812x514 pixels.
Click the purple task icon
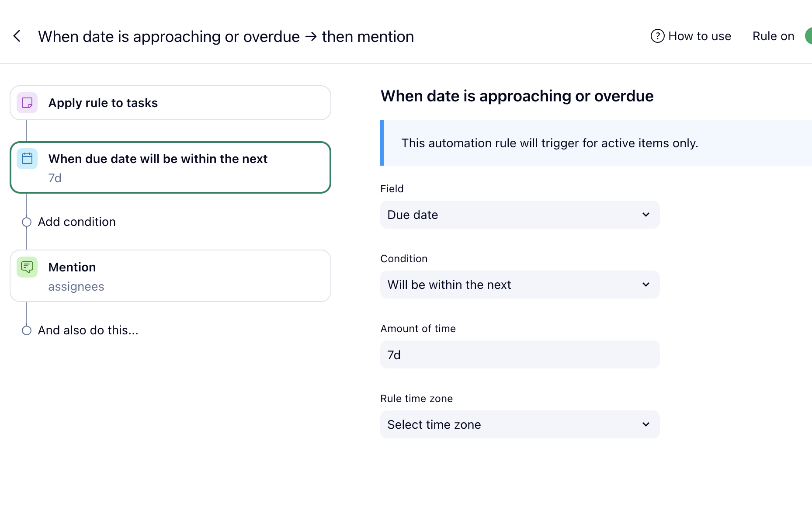click(27, 103)
